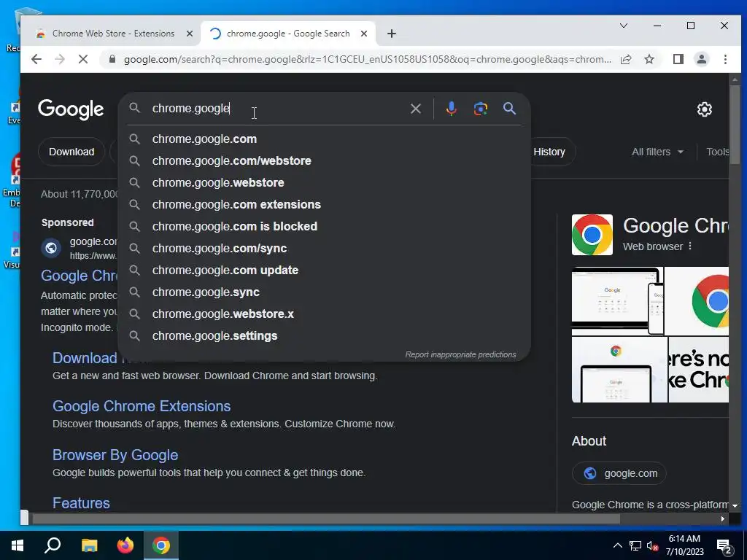The height and width of the screenshot is (560, 747).
Task: Click Report inappropriate predictions
Action: point(460,355)
